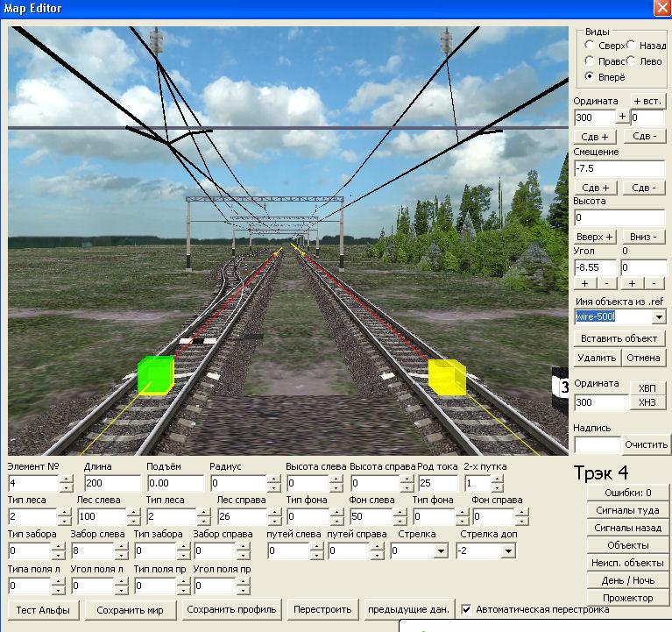Switch view to Лево radio option

(632, 61)
